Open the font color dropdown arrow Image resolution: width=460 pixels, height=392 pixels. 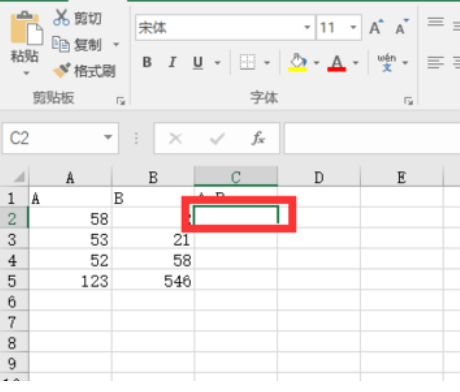[356, 63]
